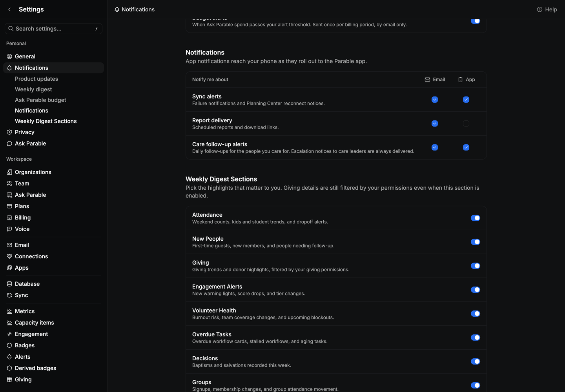Viewport: 565px width, 392px height.
Task: Click the Privacy shield icon
Action: coord(9,132)
